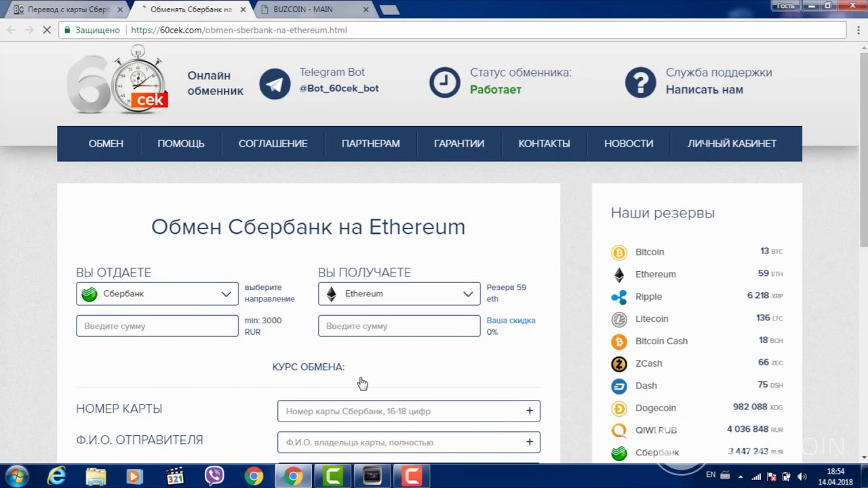868x488 pixels.
Task: Click the browser address bar URL
Action: coord(239,30)
